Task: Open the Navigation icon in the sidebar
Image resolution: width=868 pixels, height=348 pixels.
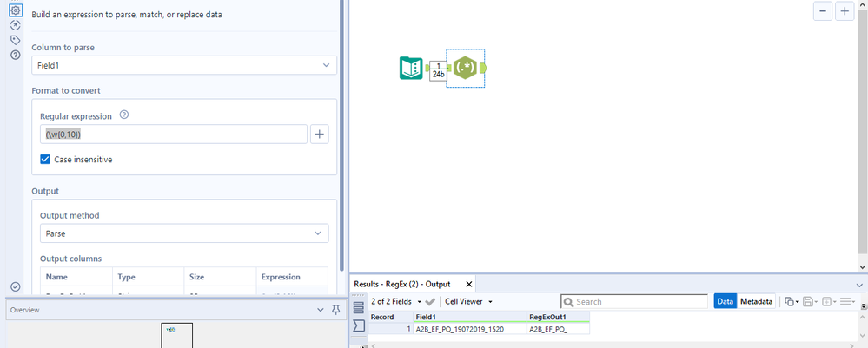Action: (x=16, y=25)
